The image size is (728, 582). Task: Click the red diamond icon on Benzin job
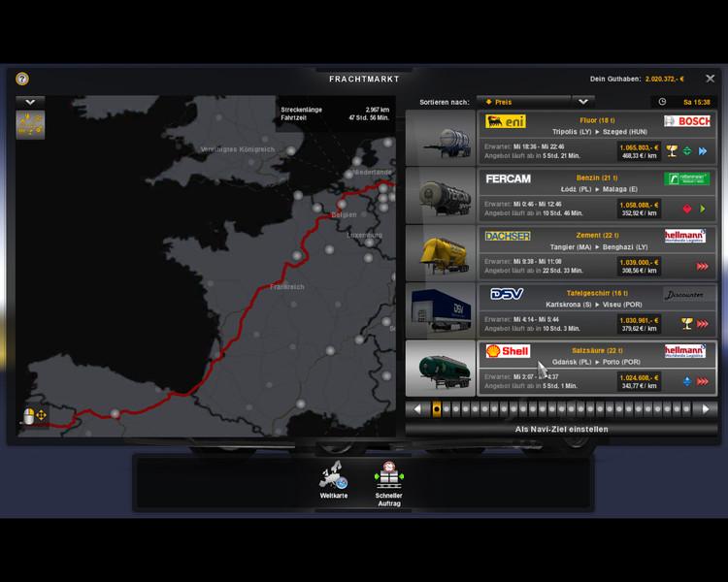coord(688,208)
